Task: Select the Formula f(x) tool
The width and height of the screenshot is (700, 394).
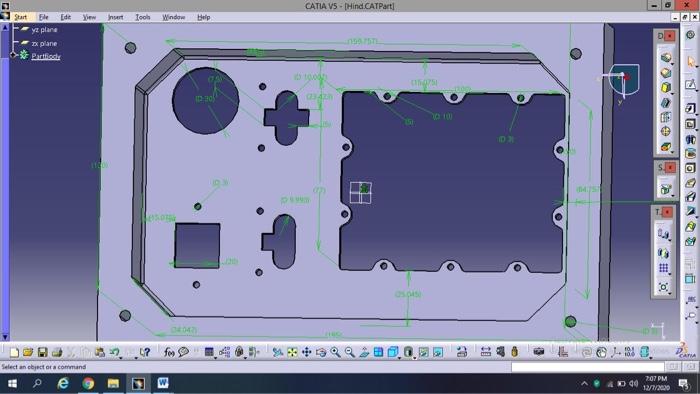Action: 169,353
